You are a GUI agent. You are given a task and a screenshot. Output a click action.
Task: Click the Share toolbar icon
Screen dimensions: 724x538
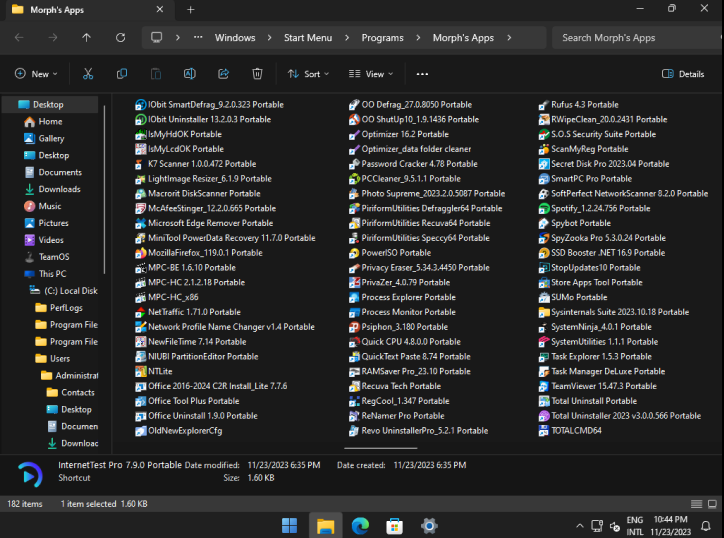pyautogui.click(x=223, y=74)
